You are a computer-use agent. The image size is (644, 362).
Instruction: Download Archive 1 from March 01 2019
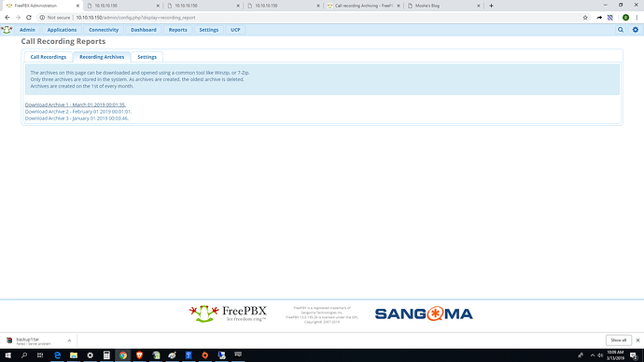click(76, 105)
